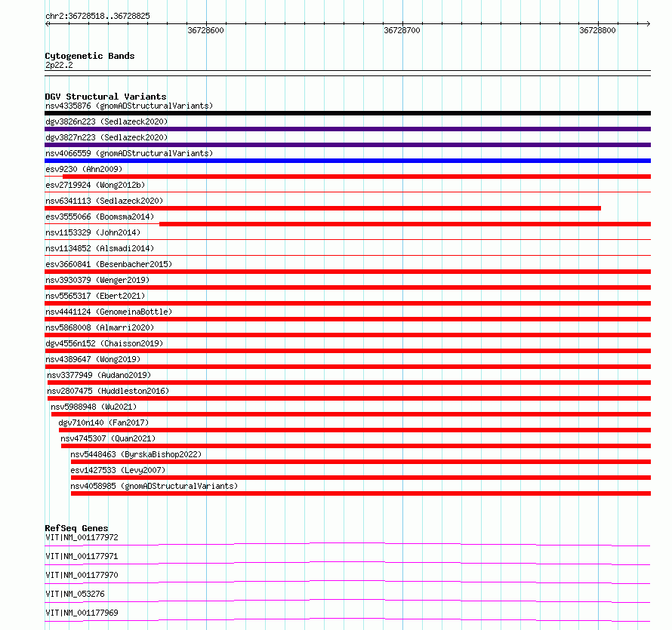The height and width of the screenshot is (630, 672).
Task: Open the DGV Structural Variants track title
Action: (106, 97)
